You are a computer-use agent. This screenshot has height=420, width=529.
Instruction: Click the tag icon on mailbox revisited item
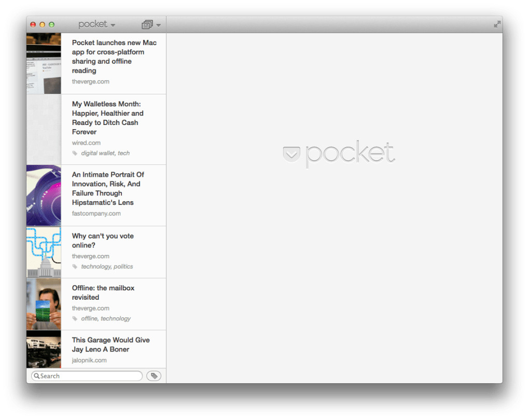coord(75,318)
